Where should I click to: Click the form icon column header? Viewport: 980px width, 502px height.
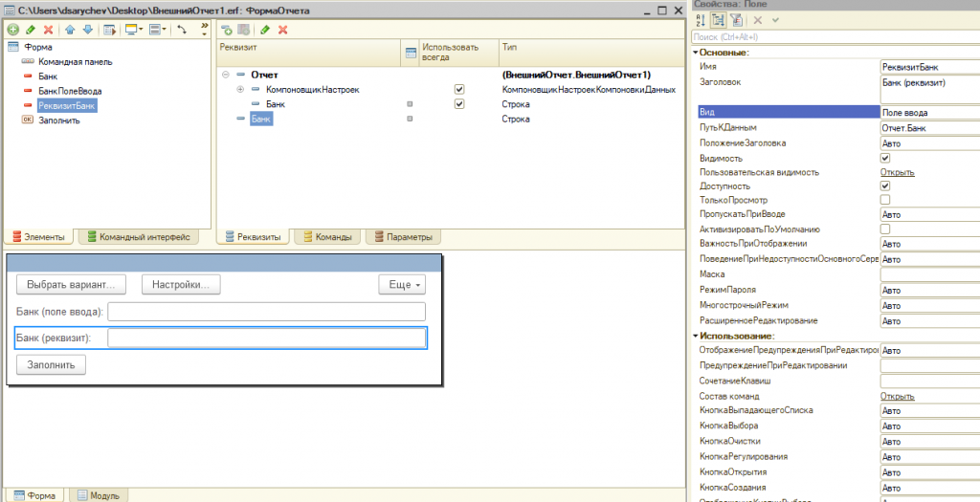[x=411, y=54]
